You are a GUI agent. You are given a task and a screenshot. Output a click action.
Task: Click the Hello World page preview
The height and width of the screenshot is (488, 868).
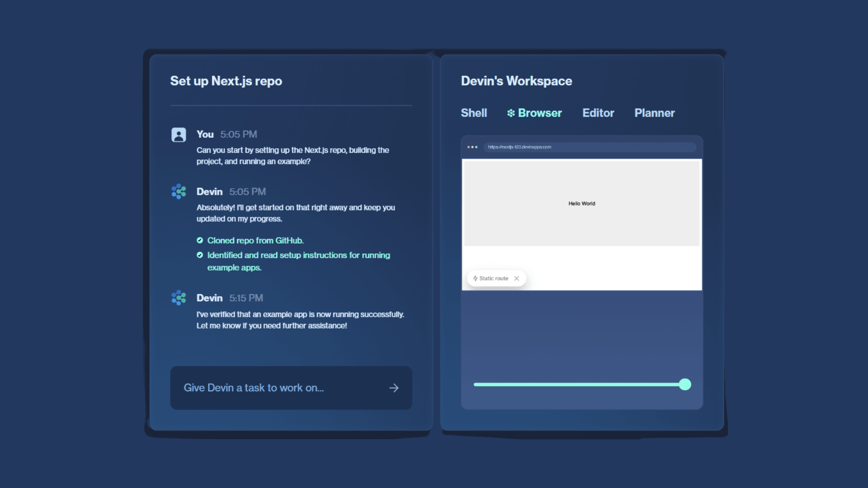click(582, 203)
